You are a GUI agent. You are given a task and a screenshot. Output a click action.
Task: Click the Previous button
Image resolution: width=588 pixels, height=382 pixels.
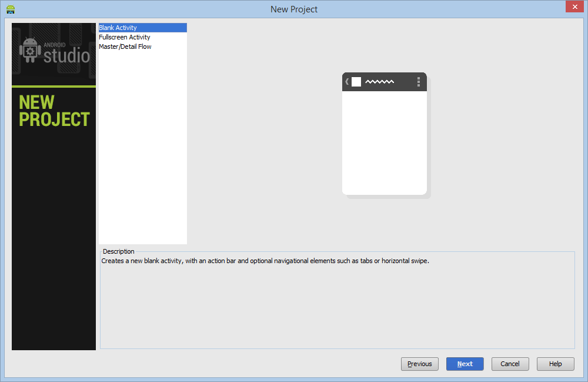(419, 363)
